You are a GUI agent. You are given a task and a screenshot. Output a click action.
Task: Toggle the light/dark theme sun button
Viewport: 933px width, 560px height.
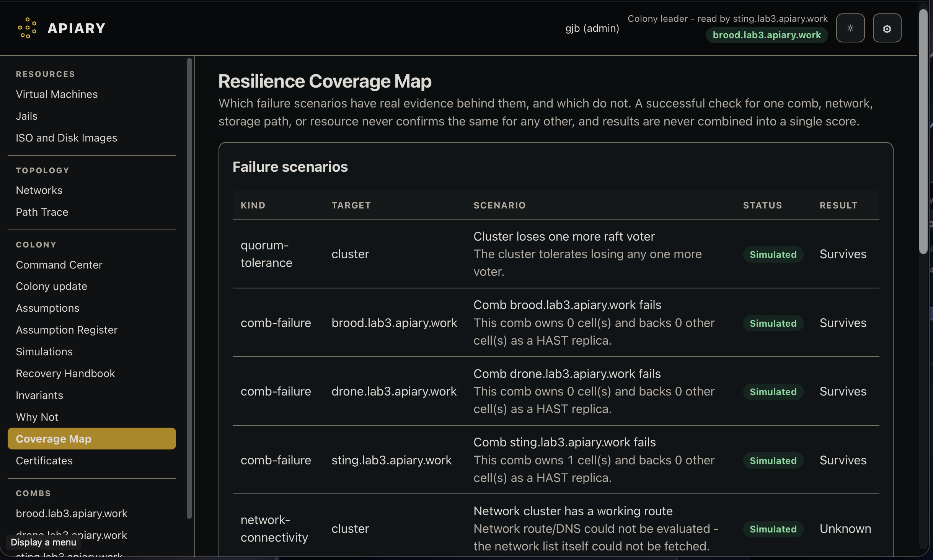tap(850, 28)
